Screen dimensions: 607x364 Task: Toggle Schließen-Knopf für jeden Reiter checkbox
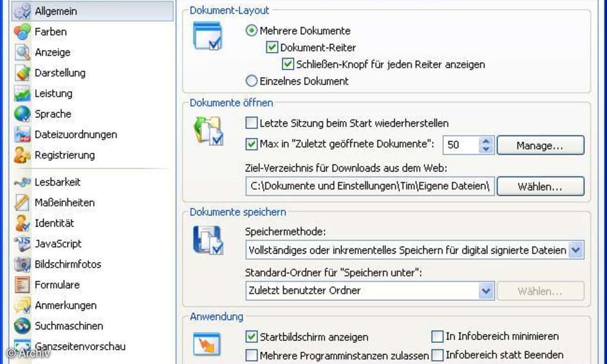click(x=288, y=64)
